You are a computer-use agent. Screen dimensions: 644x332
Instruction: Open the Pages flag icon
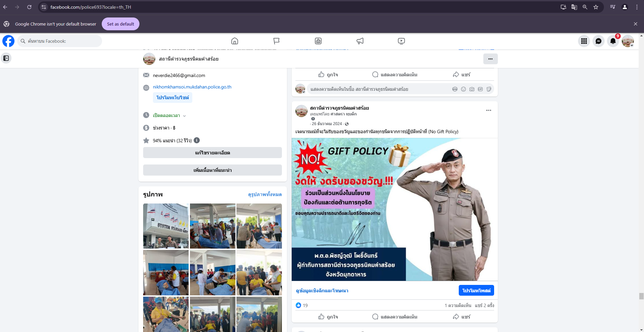pos(276,41)
